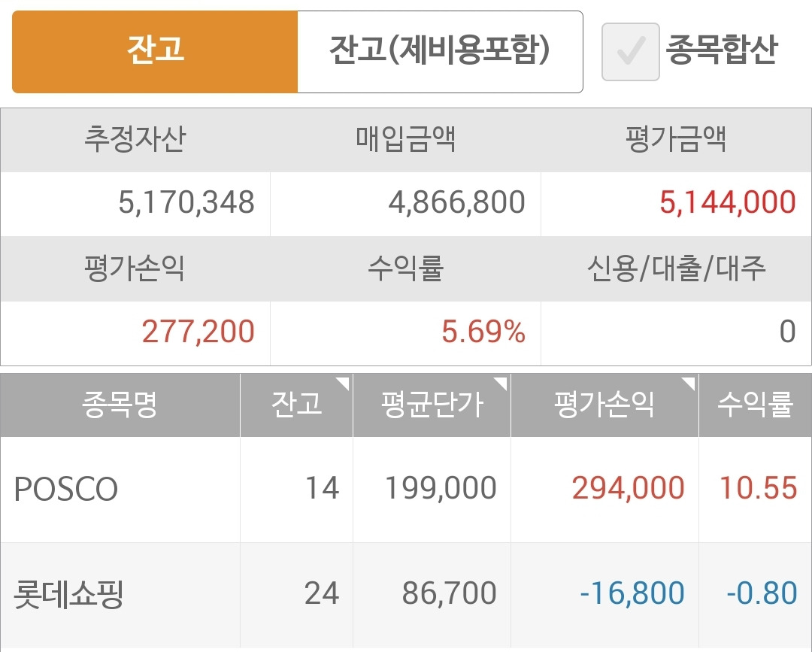Click POSCO's 294,000 valuation profit
This screenshot has width=812, height=652.
click(628, 489)
